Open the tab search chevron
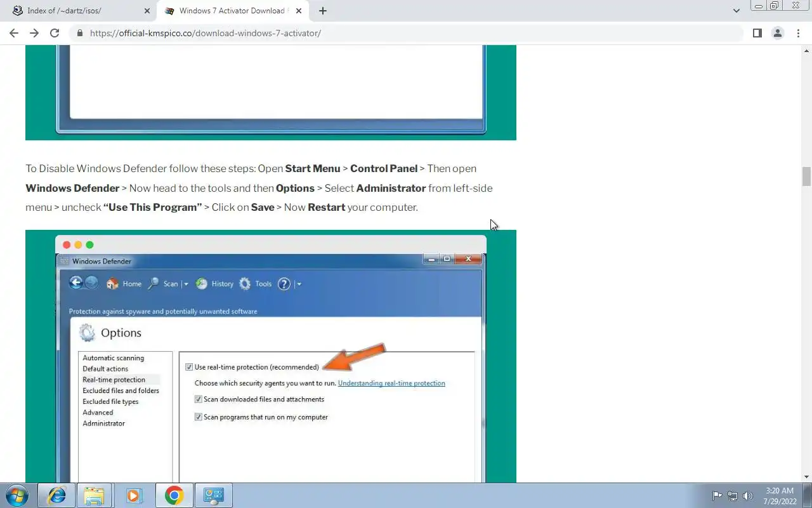The width and height of the screenshot is (812, 508). 737,11
